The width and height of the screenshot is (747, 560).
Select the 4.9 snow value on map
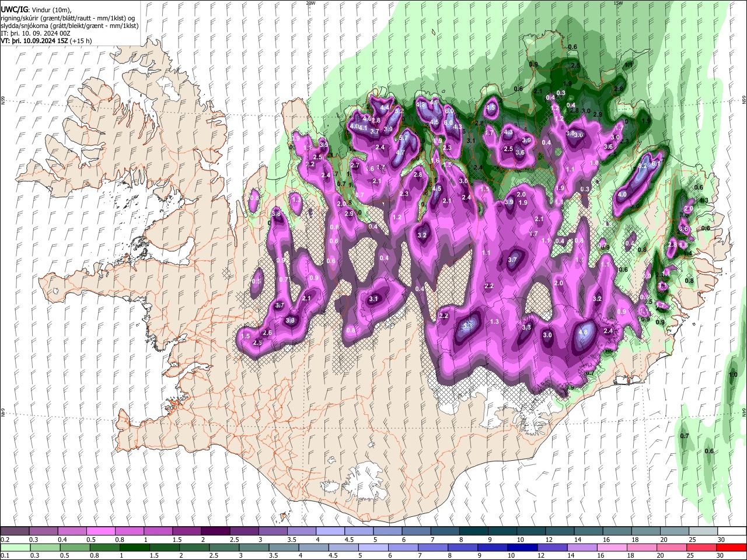click(x=434, y=101)
